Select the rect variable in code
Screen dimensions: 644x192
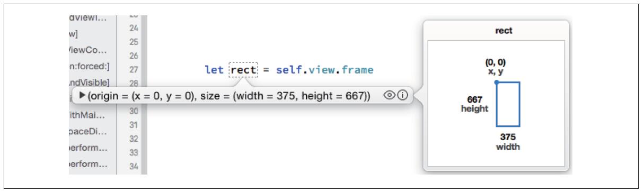pos(243,70)
